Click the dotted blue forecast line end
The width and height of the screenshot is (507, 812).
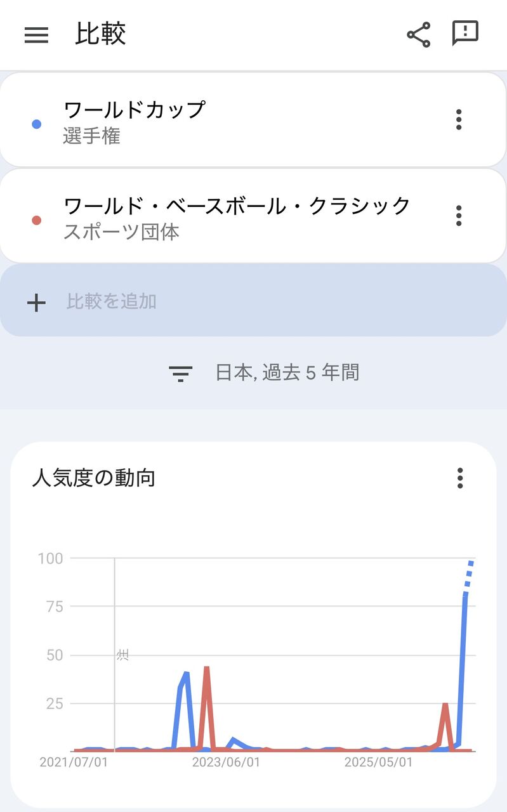471,563
